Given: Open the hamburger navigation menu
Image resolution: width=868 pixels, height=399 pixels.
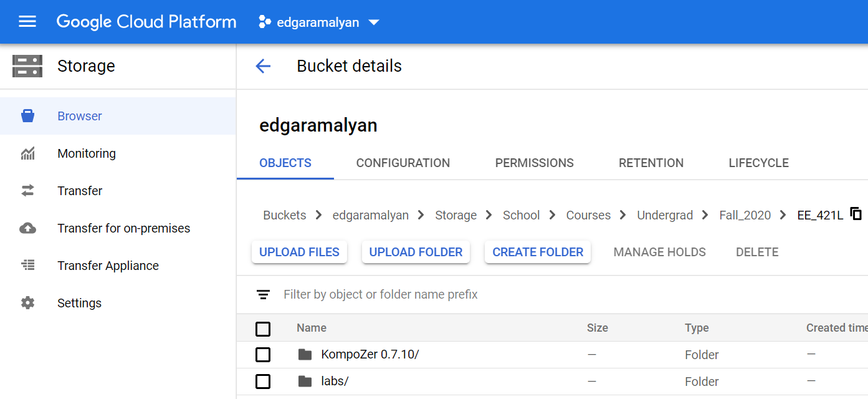Looking at the screenshot, I should click(x=27, y=22).
